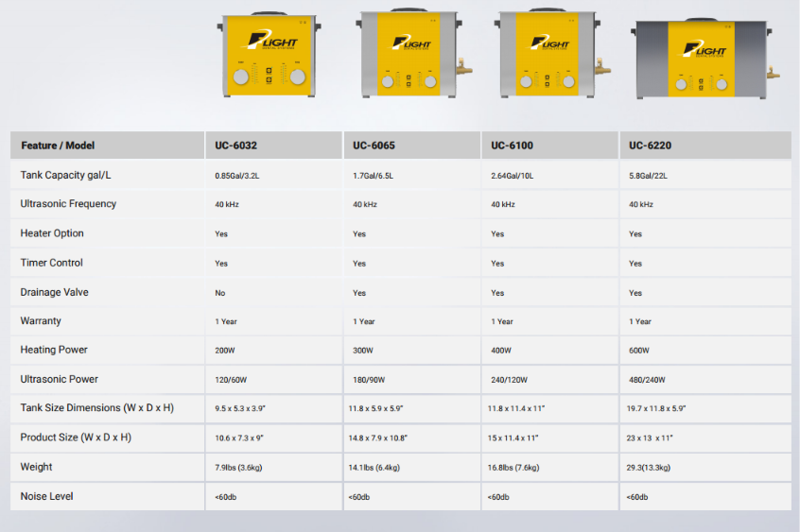Click the 'Weight' row label
800x532 pixels.
[x=36, y=467]
